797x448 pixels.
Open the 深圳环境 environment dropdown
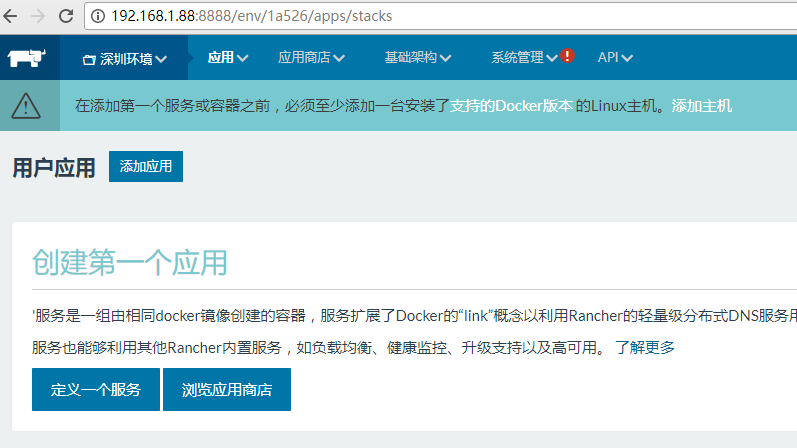click(x=125, y=59)
